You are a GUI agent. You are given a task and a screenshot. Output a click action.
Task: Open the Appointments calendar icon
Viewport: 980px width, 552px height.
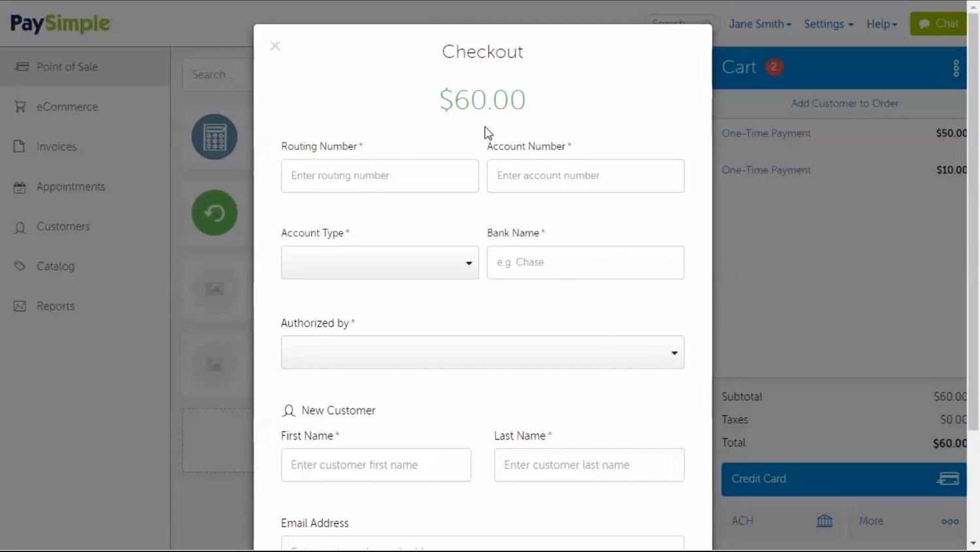20,186
